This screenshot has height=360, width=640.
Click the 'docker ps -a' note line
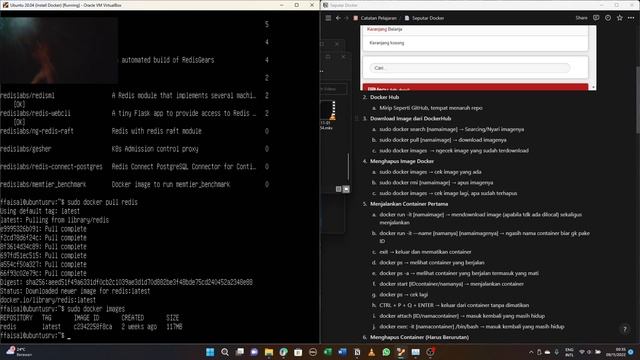tap(459, 273)
